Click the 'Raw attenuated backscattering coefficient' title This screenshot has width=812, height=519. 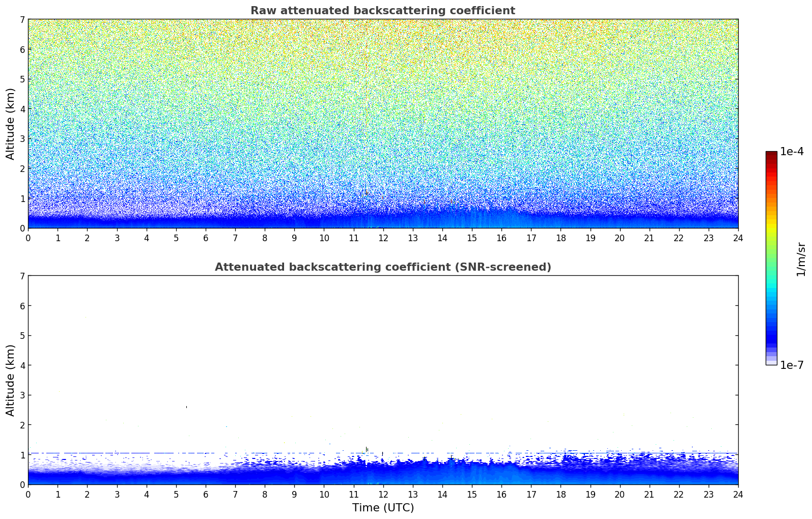click(x=383, y=11)
